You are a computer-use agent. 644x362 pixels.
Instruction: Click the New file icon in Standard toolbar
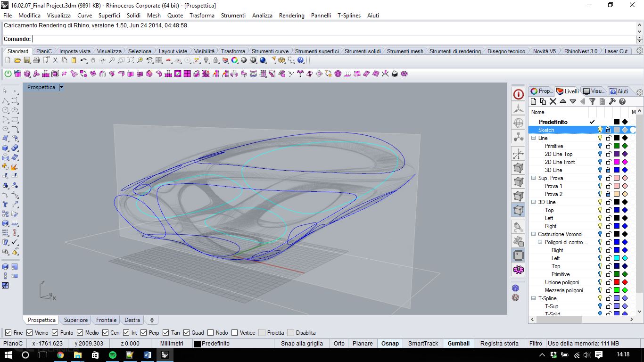click(x=8, y=60)
